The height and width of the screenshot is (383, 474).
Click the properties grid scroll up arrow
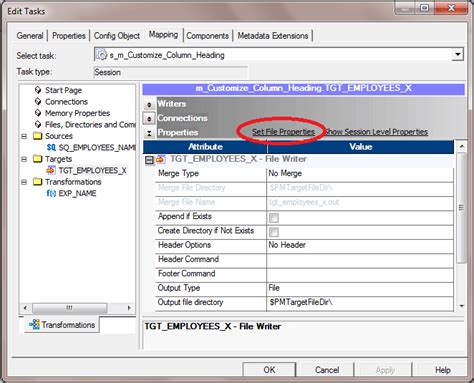[x=461, y=146]
